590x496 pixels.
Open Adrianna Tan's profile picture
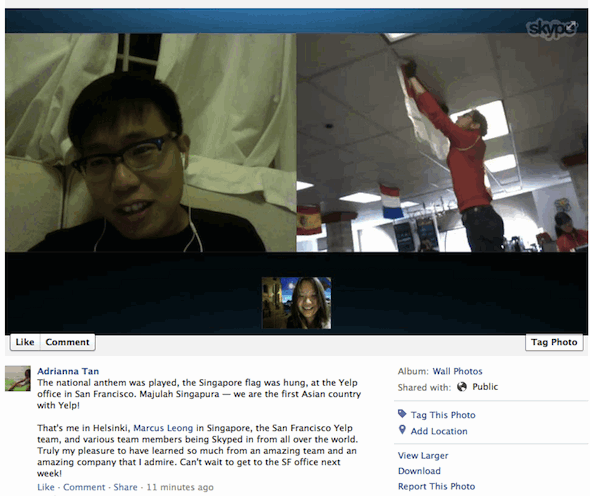18,378
